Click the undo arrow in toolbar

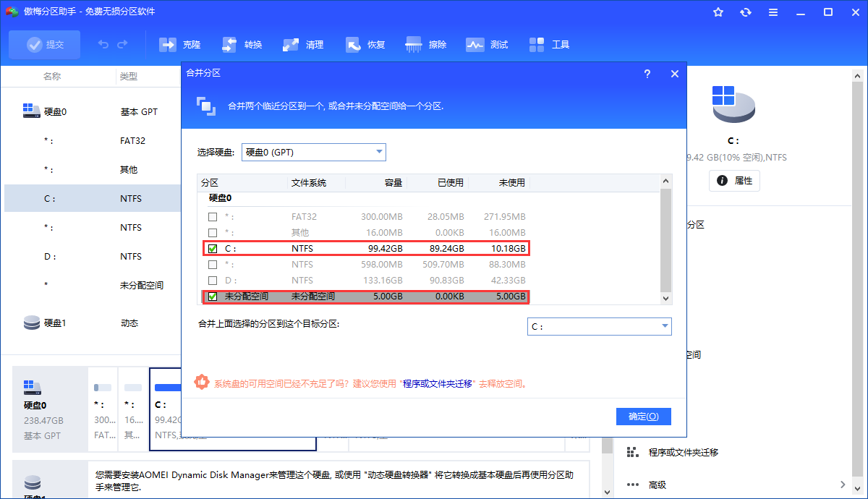[103, 44]
